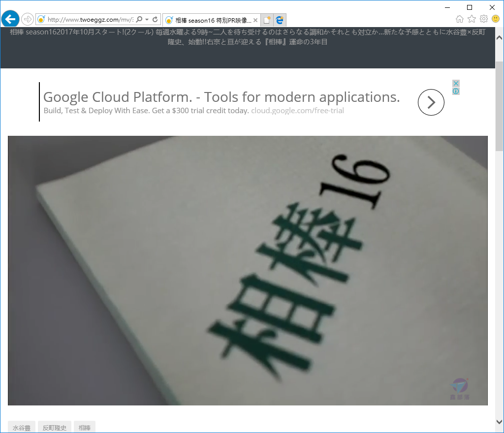Open the 水谷豊 tag
The width and height of the screenshot is (504, 433).
tap(22, 427)
